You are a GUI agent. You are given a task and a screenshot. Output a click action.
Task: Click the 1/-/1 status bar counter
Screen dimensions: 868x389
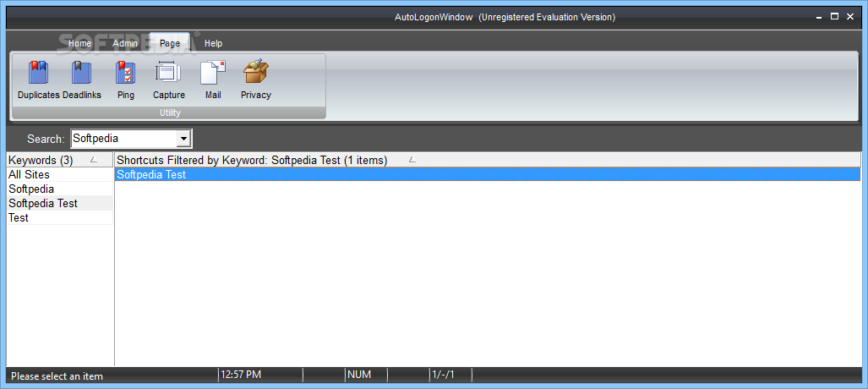tap(443, 375)
